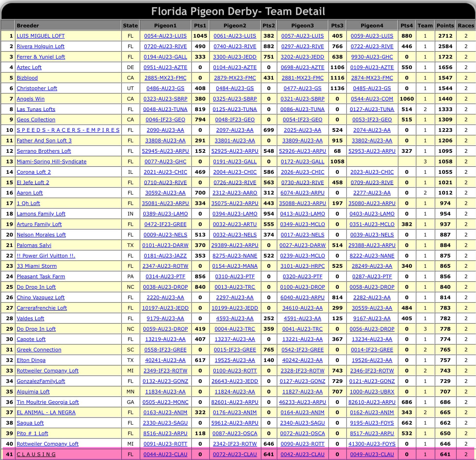Click Tin Moultrie Georgia Loft link
476x460 pixels.
tap(48, 402)
